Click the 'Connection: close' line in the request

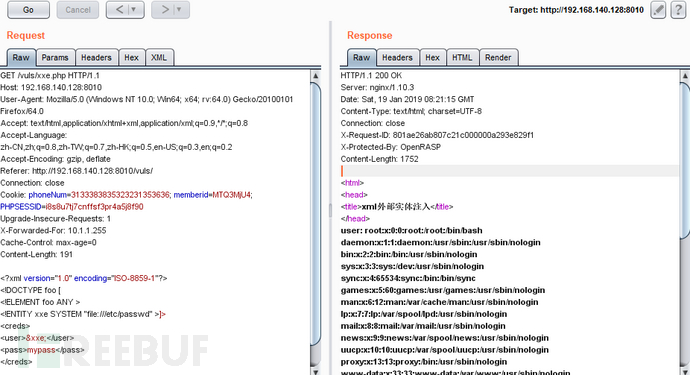pyautogui.click(x=32, y=183)
